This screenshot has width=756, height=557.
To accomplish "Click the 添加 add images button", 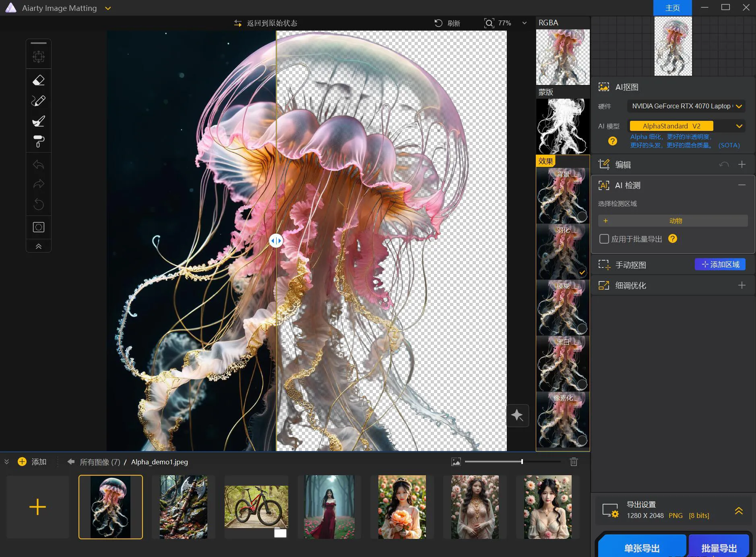I will point(32,462).
